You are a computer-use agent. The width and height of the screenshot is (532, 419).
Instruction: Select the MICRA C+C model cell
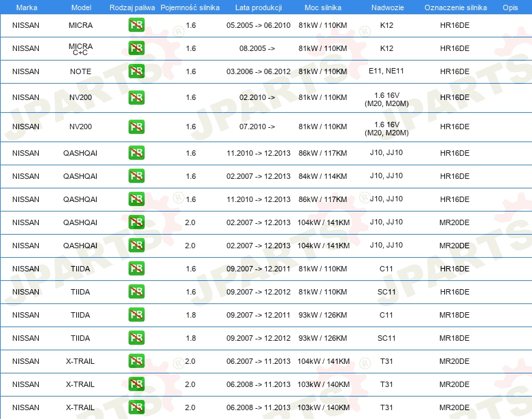tap(80, 49)
